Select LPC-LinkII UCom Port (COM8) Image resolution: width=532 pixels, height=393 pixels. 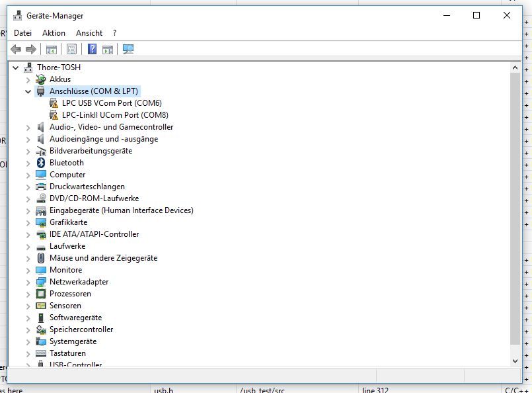tap(115, 115)
